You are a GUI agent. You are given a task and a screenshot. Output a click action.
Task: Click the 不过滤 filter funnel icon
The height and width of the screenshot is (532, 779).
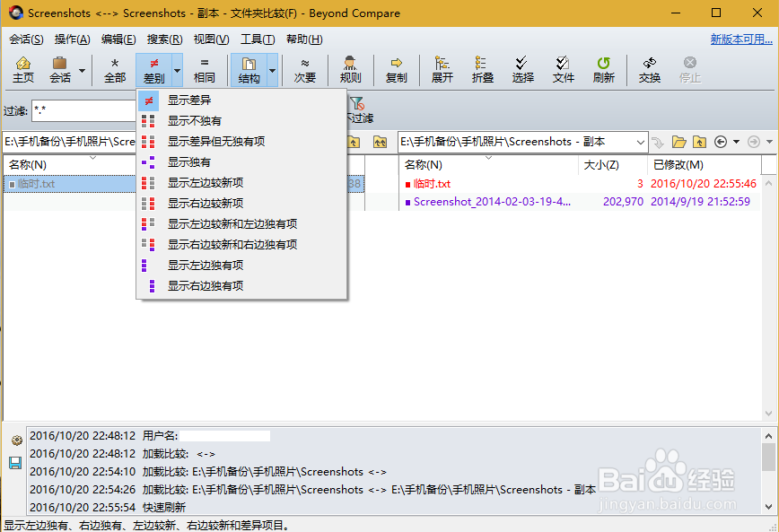click(x=358, y=104)
